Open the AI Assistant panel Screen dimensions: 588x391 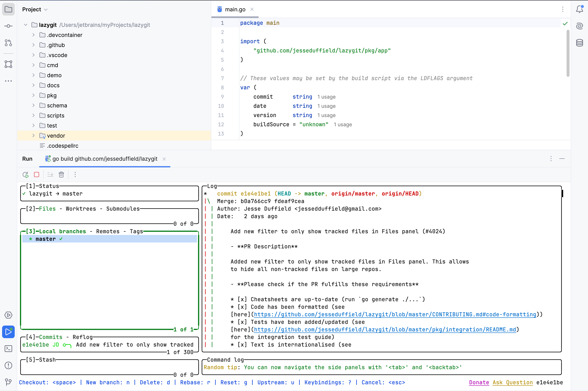pyautogui.click(x=579, y=26)
